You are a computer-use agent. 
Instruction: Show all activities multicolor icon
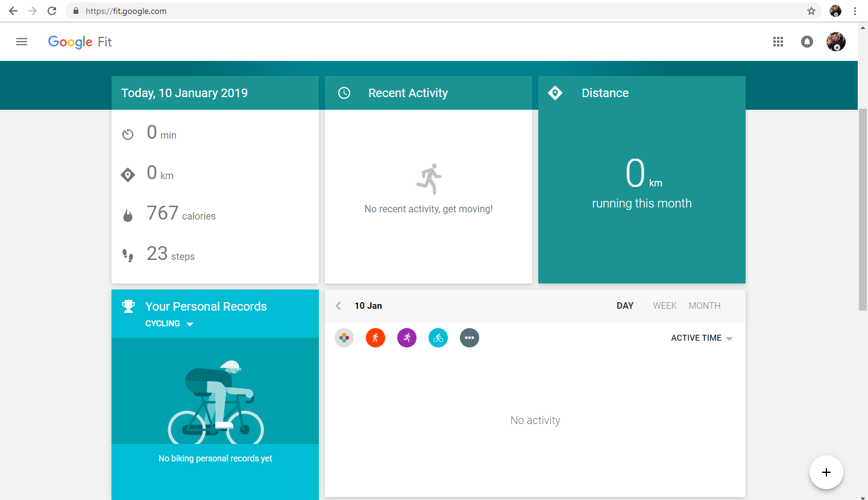tap(344, 338)
